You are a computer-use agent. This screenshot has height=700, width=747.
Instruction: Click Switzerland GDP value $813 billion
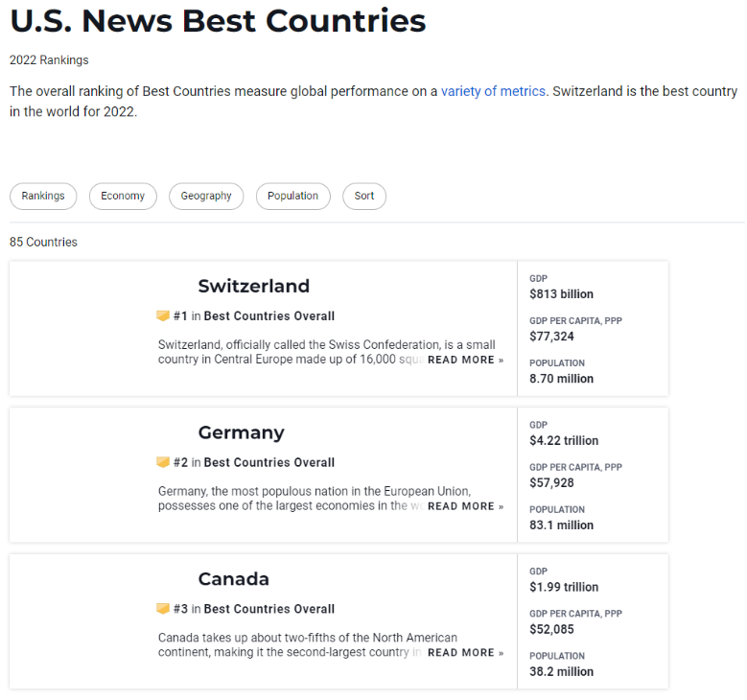561,294
